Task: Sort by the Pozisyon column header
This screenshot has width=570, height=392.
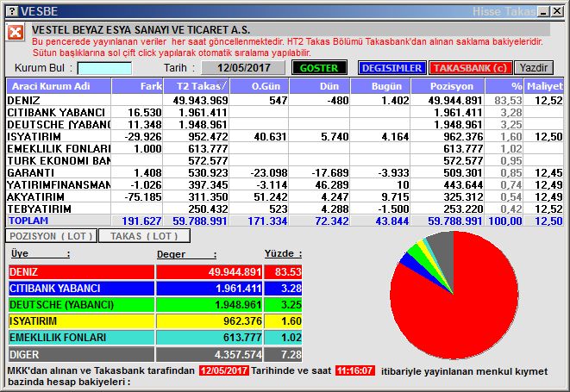Action: click(x=448, y=86)
